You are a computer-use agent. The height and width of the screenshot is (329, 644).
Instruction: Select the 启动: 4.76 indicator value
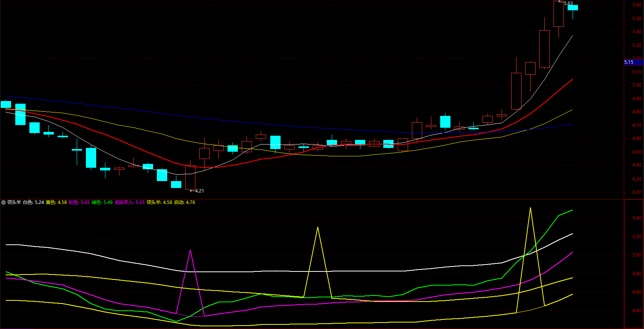(x=184, y=202)
